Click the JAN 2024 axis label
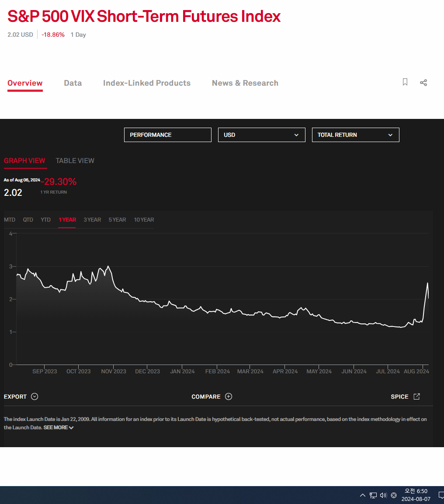This screenshot has height=504, width=444. [x=182, y=371]
